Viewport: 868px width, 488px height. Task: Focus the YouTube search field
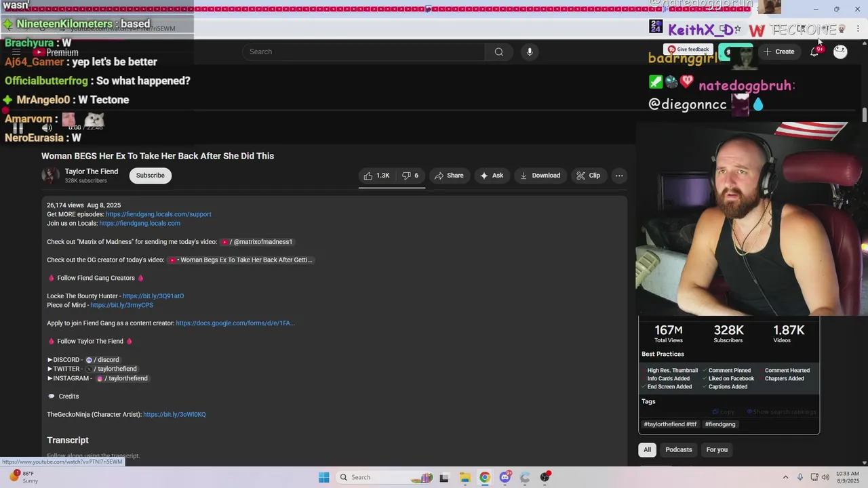pos(364,52)
